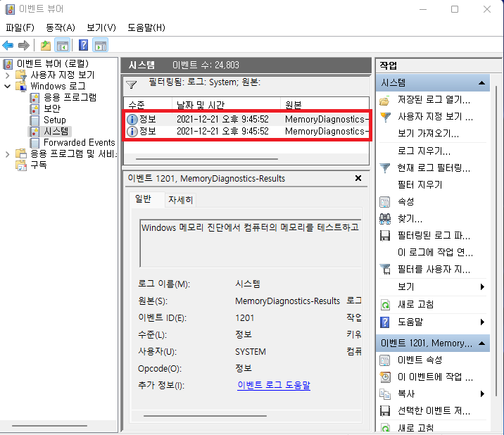Expand the 도움말 submenu in actions pane

coord(481,322)
